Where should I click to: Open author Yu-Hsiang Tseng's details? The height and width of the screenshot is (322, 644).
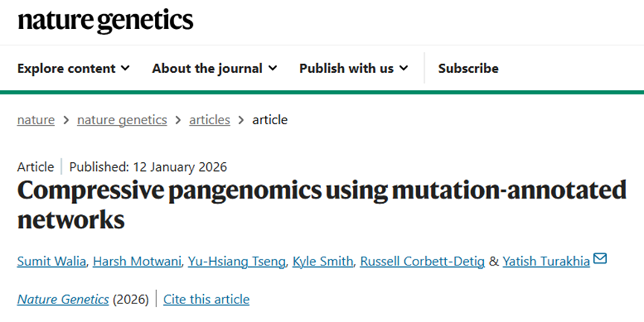pyautogui.click(x=237, y=261)
